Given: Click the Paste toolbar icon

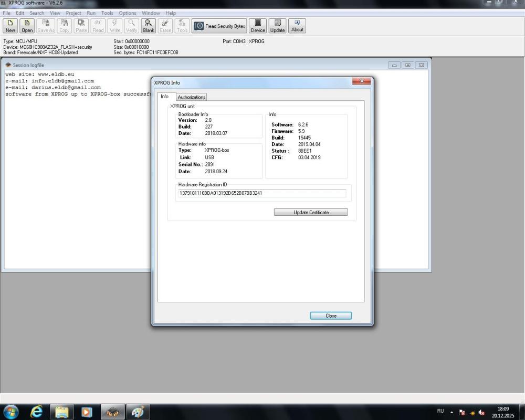Looking at the screenshot, I should pos(81,26).
